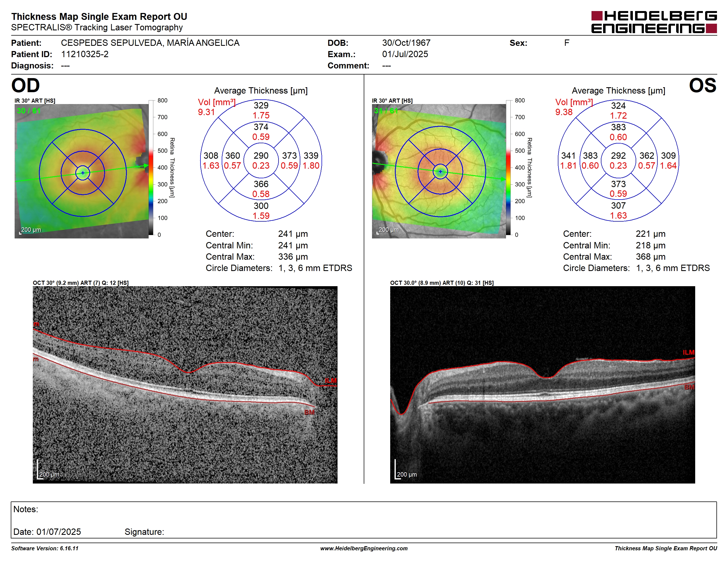728x563 pixels.
Task: Click the OS outer inferior thickness 307
Action: (x=618, y=205)
